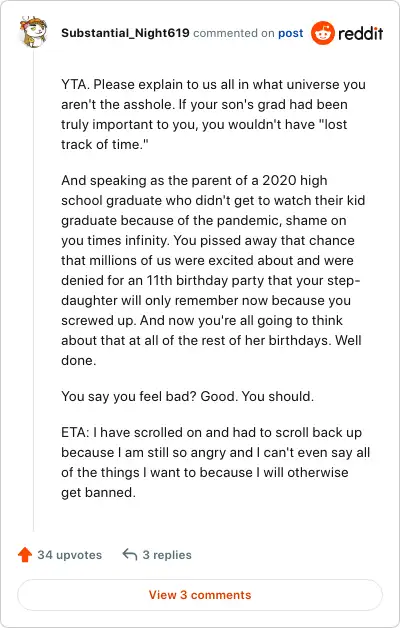Click the paragraph starting "ETA: I have scrolled"

pos(215,462)
